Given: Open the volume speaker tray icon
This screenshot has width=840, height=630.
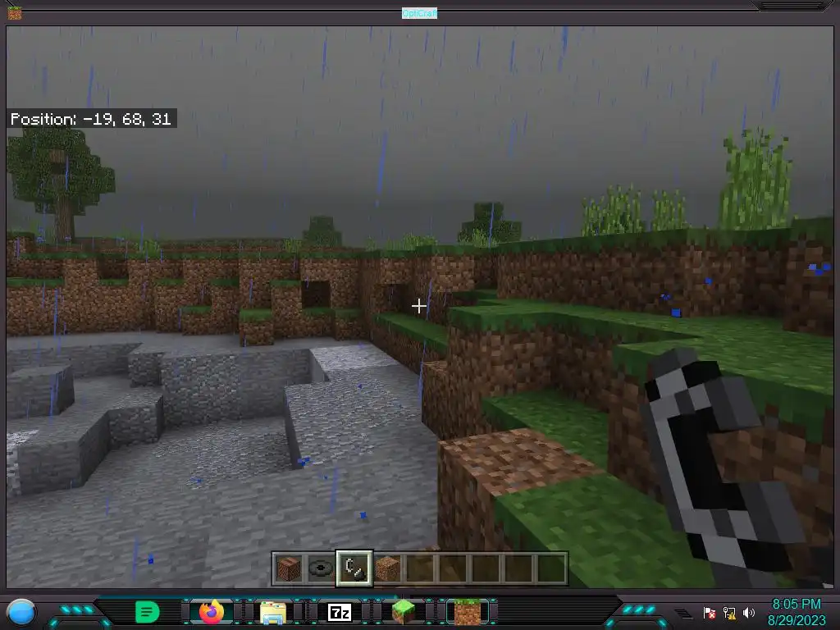Looking at the screenshot, I should point(748,612).
